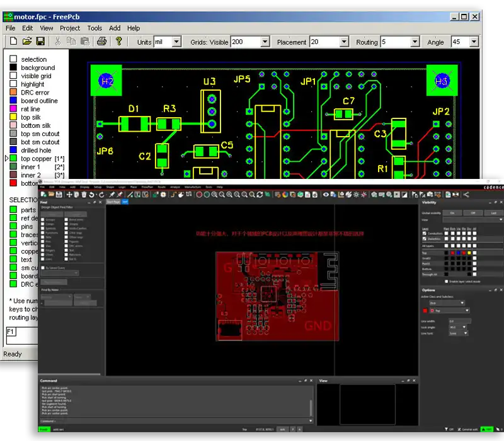
Task: Click the inner 1 layer color swatch
Action: click(x=13, y=166)
